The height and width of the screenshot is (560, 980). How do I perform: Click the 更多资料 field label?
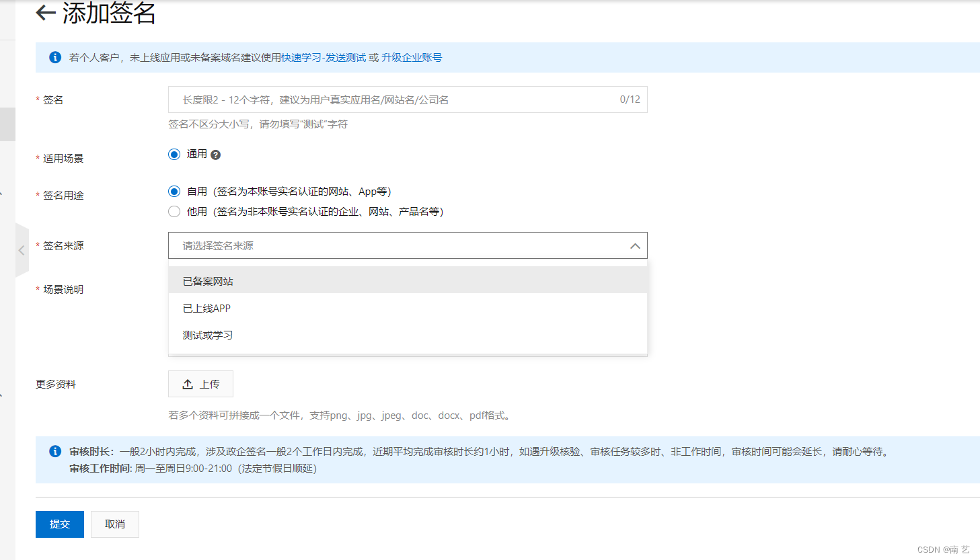[x=56, y=385]
